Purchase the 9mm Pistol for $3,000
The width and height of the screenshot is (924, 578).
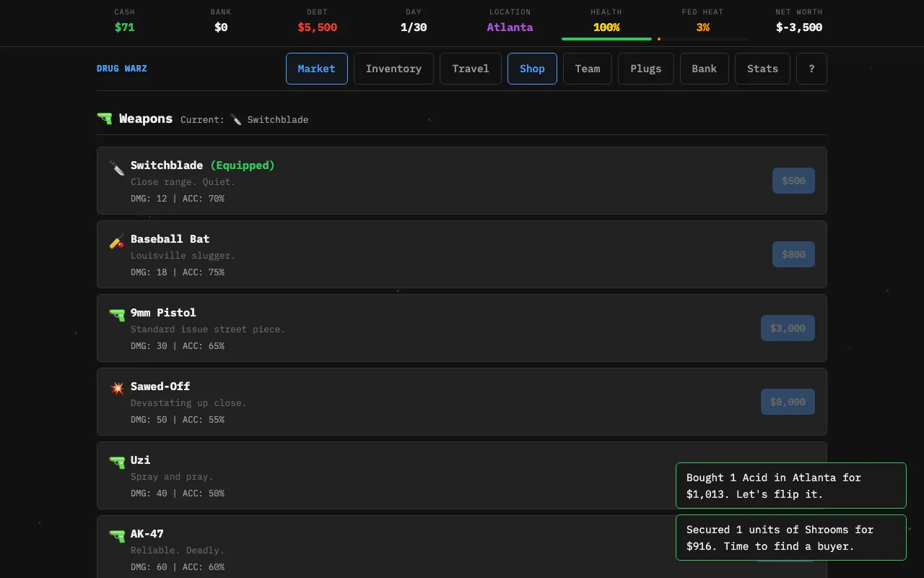[788, 328]
